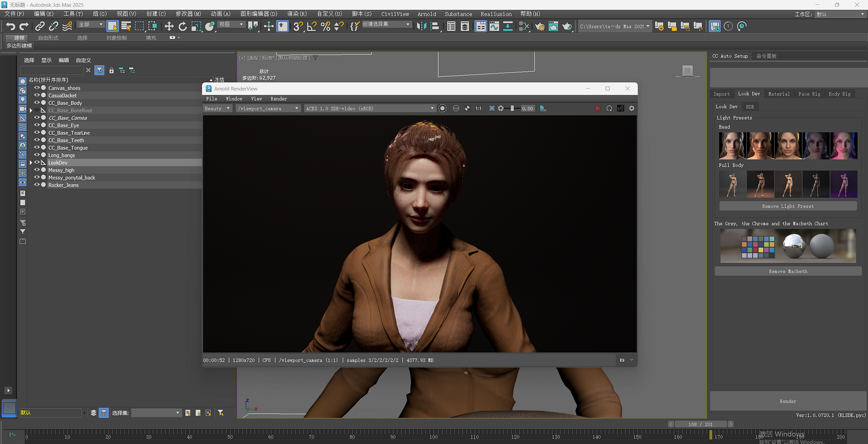Toggle visibility of CC_Base_Body object
Image resolution: width=868 pixels, height=444 pixels.
coord(36,103)
